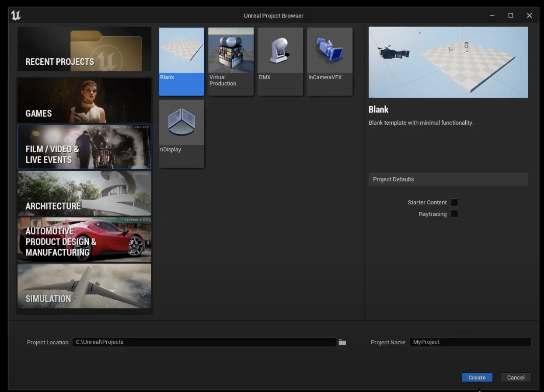Select the nDisplay template icon
The image size is (544, 392).
181,123
